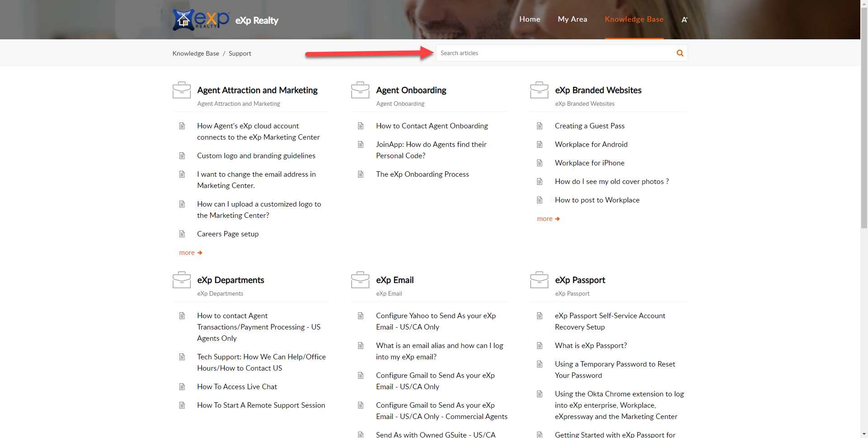Open eXp Branded Websites category heading
868x438 pixels.
coord(598,90)
